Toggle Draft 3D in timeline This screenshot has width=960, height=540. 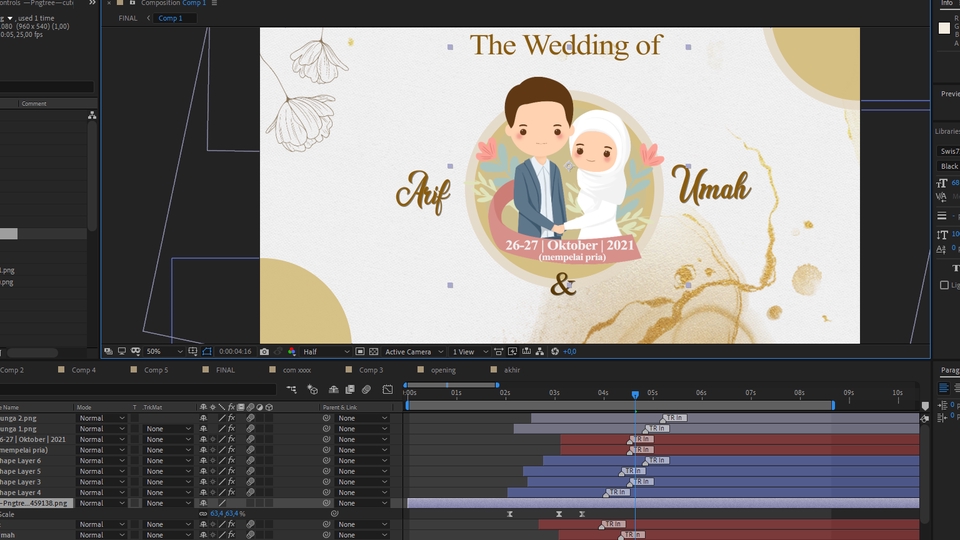click(x=312, y=389)
